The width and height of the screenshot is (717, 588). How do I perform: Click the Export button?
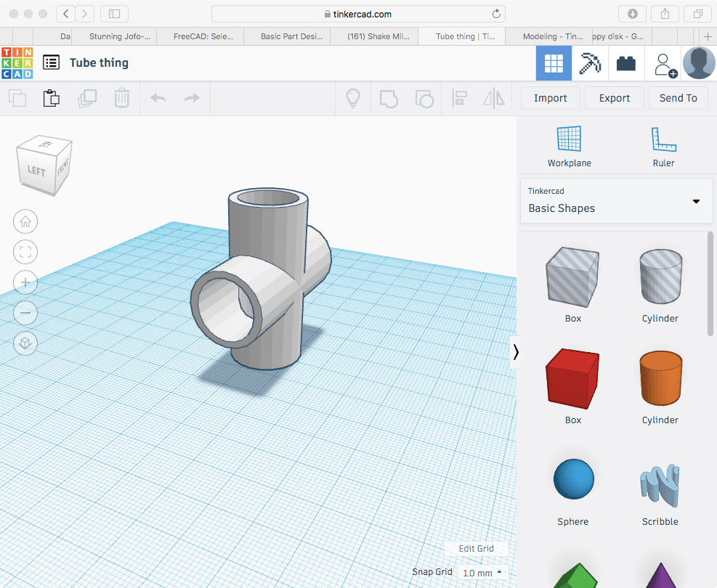pos(614,98)
